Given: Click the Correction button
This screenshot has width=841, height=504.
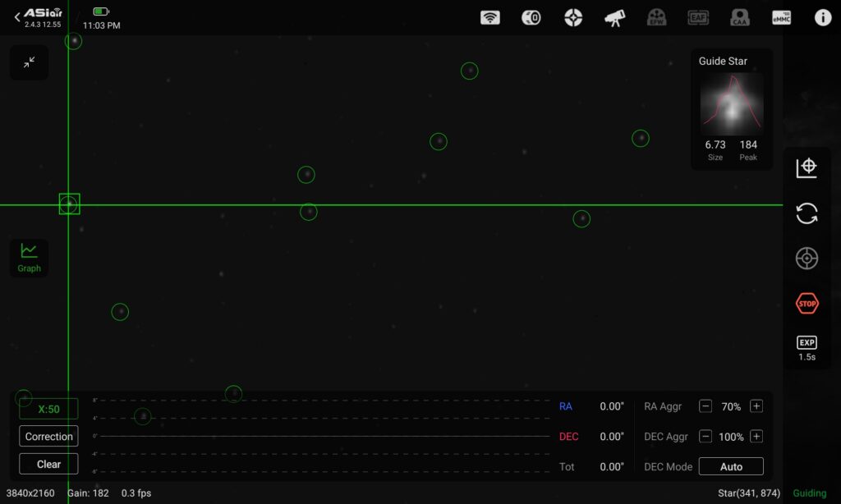Looking at the screenshot, I should (48, 437).
